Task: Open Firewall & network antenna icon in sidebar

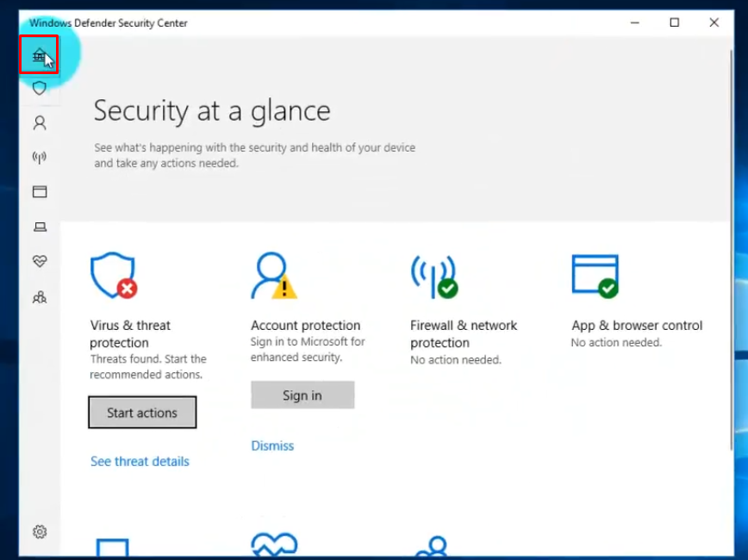Action: click(40, 157)
